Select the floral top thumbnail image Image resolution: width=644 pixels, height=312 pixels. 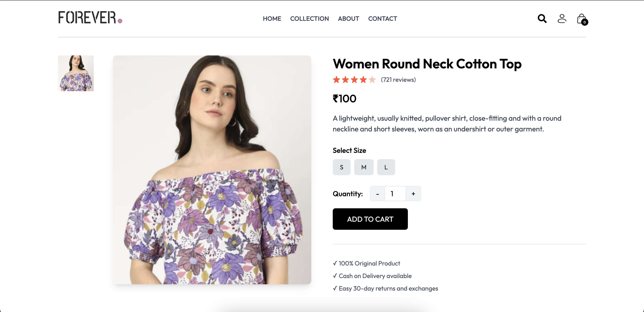[x=76, y=73]
